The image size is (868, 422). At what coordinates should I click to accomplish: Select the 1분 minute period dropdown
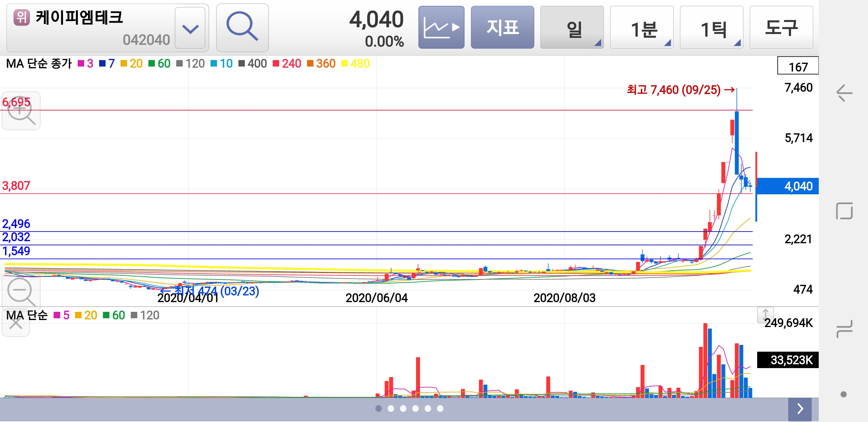coord(642,27)
